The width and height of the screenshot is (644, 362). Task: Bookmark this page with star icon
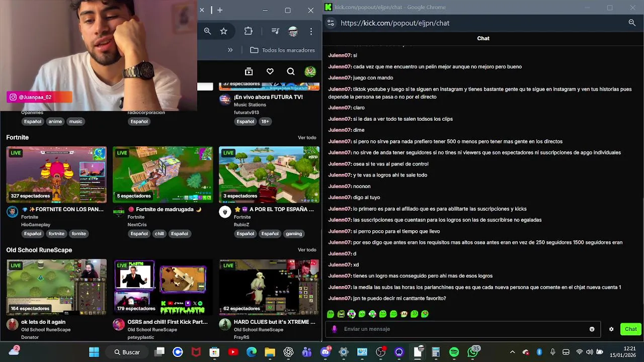click(x=224, y=31)
